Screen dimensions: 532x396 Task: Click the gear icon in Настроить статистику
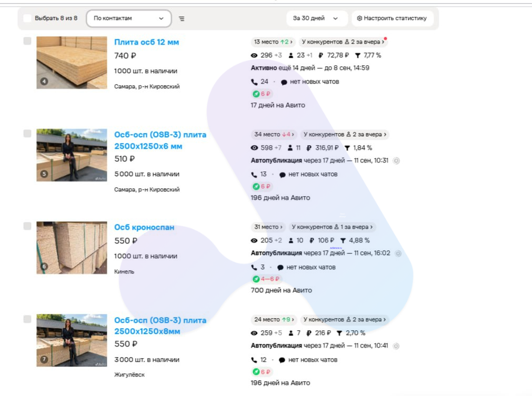click(x=359, y=18)
